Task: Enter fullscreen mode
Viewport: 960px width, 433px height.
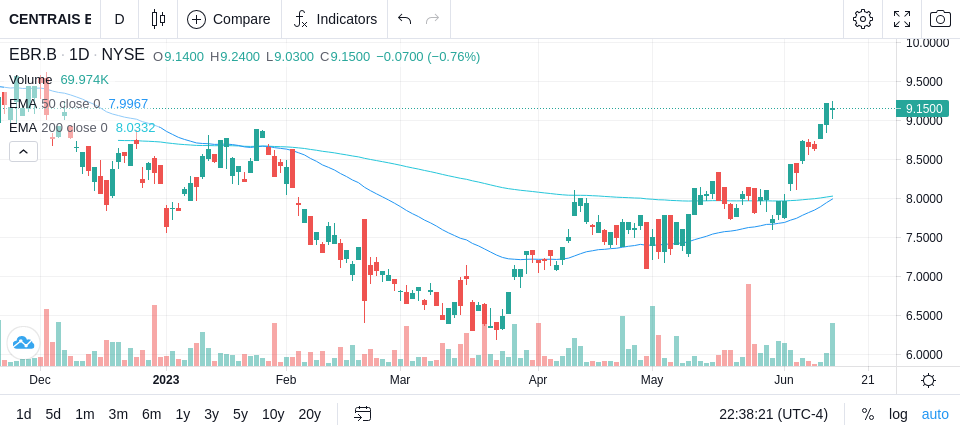Action: [x=902, y=19]
